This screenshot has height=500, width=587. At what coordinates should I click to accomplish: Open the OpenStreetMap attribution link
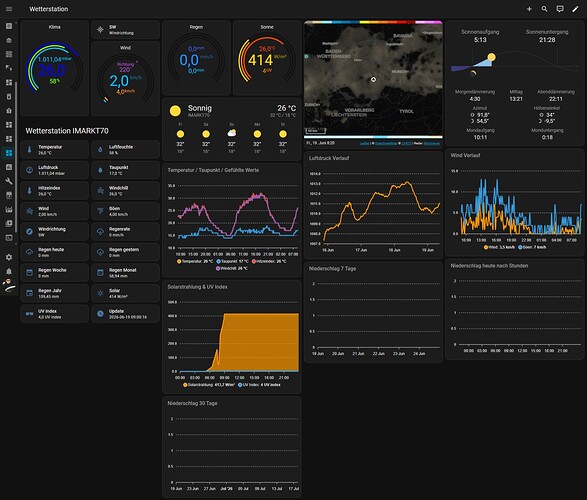[386, 143]
